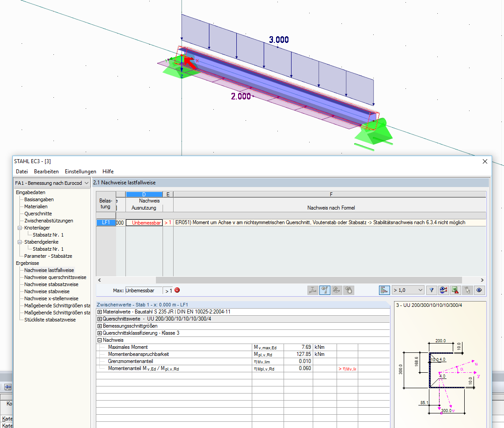Select Stabsatz Nr. 1 under Stabendgelenke
504x428 pixels.
(48, 249)
